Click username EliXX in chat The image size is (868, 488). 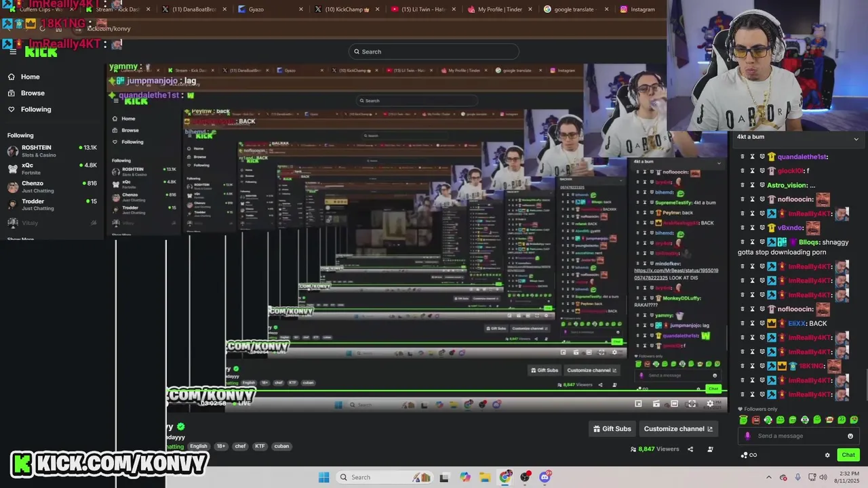pyautogui.click(x=796, y=323)
